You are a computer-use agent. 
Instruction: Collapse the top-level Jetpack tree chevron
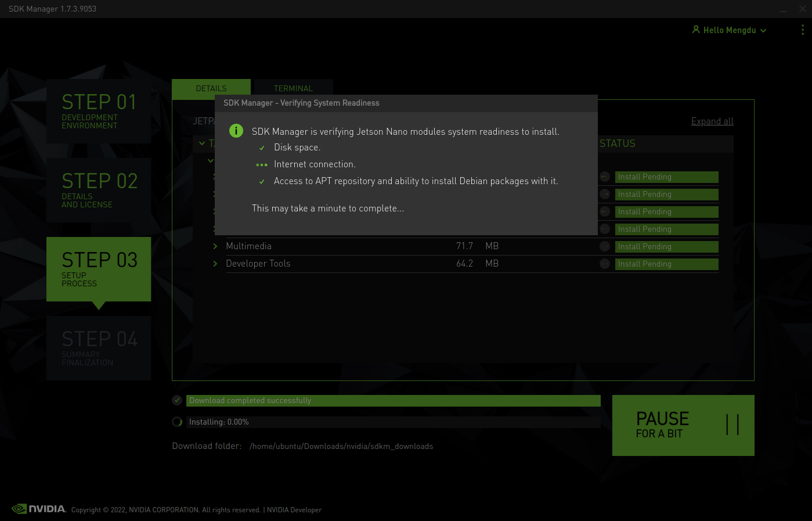202,143
